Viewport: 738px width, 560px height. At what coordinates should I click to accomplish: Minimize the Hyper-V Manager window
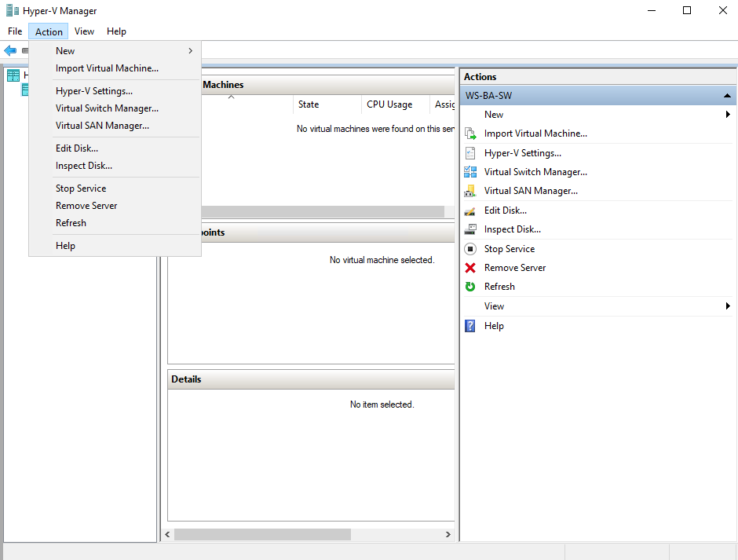(x=652, y=10)
